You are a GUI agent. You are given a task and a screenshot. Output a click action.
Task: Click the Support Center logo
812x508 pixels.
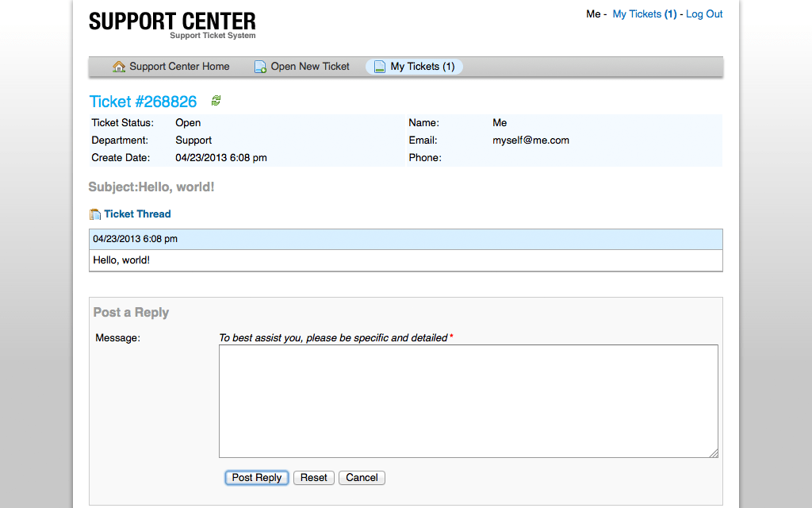coord(172,23)
